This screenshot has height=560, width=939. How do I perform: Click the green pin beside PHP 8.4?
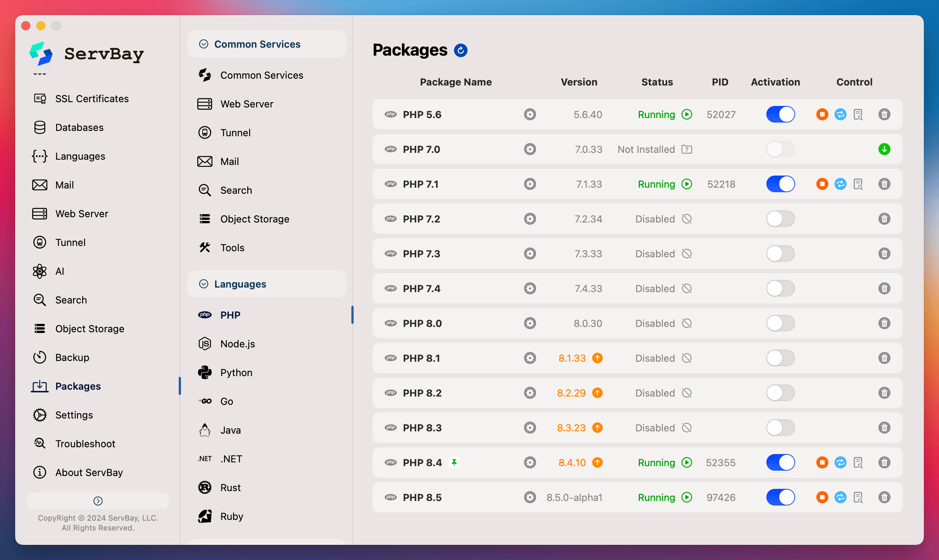454,462
